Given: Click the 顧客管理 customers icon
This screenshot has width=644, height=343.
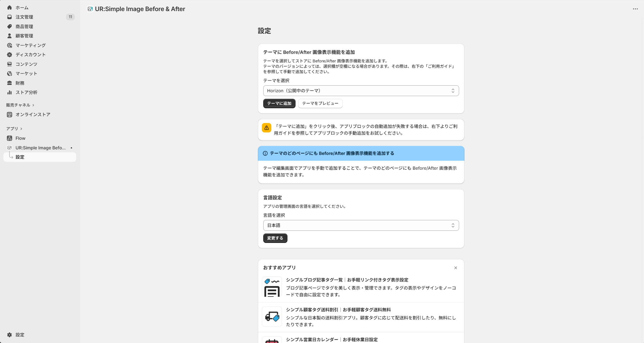Looking at the screenshot, I should coord(9,36).
